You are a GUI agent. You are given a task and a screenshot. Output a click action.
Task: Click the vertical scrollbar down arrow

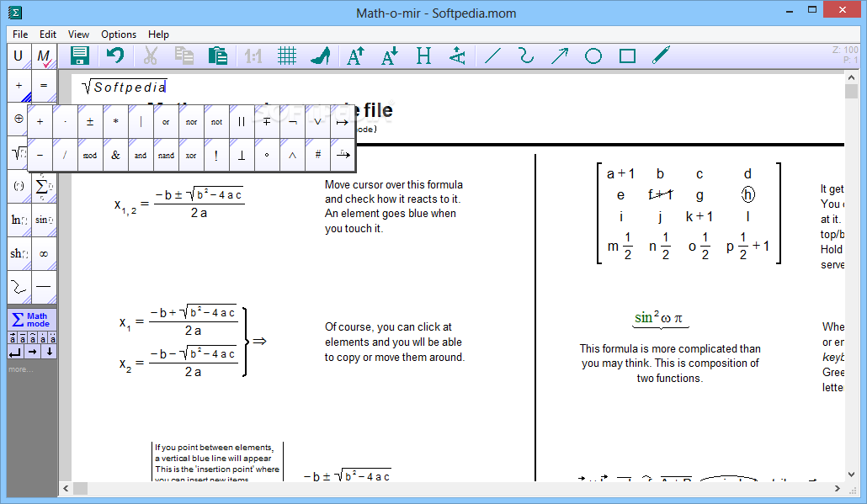click(852, 475)
